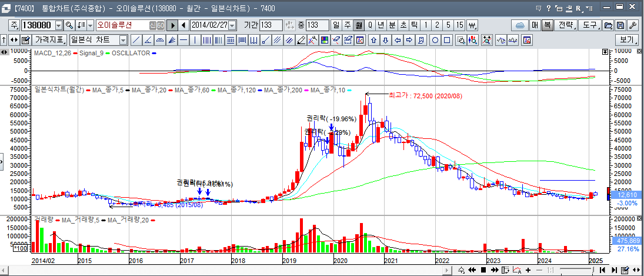Click fast-forward double-arrow in bottom bar
Viewport: 644px width, 276px height.
click(x=495, y=270)
